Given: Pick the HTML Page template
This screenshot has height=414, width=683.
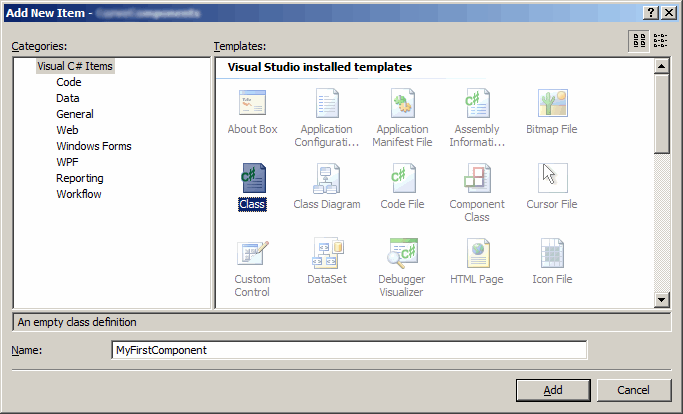Looking at the screenshot, I should pos(477,255).
